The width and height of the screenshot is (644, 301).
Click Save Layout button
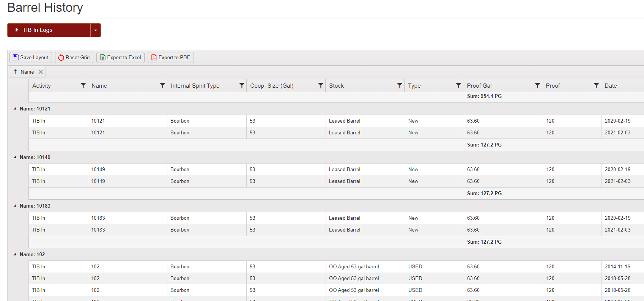[x=31, y=57]
